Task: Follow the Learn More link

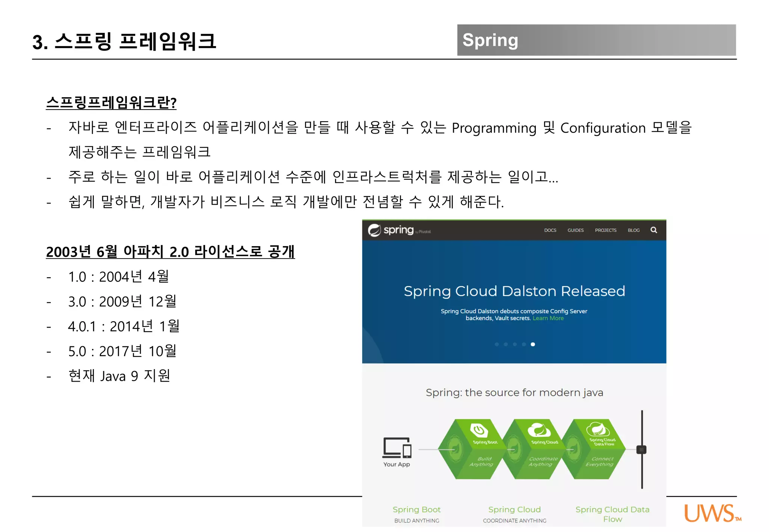Action: [x=548, y=318]
